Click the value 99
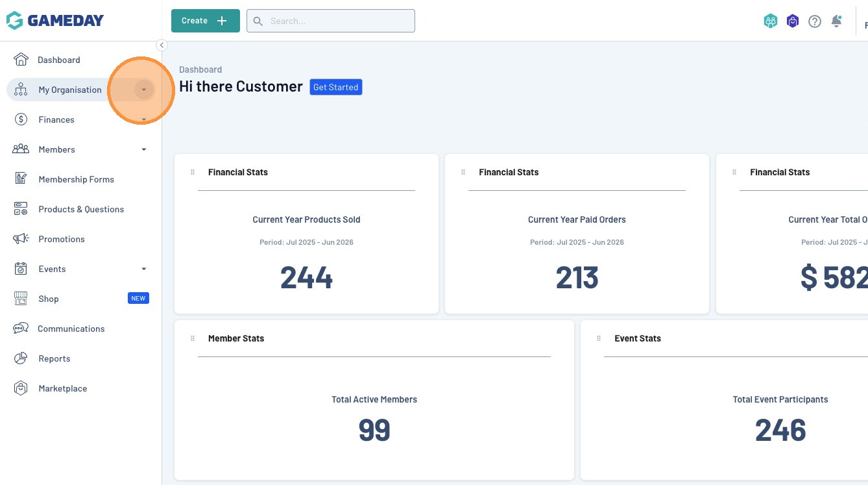Screen dimensions: 868x485 (x=374, y=430)
